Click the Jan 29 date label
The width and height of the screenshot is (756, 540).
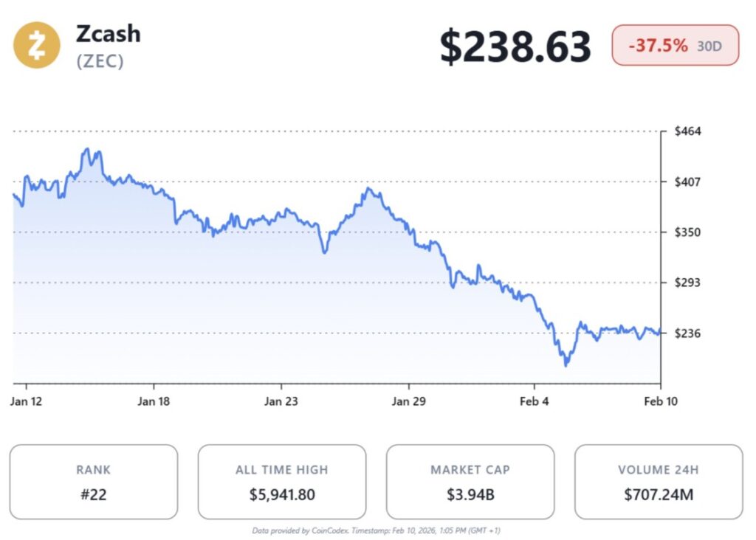[x=410, y=401]
